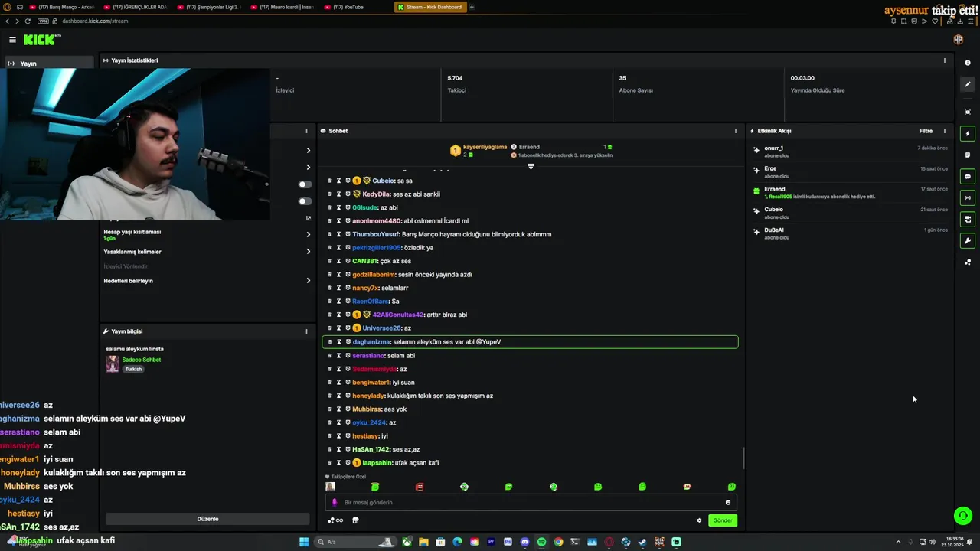This screenshot has width=980, height=551.
Task: Open the info icon in right sidebar
Action: [x=968, y=63]
